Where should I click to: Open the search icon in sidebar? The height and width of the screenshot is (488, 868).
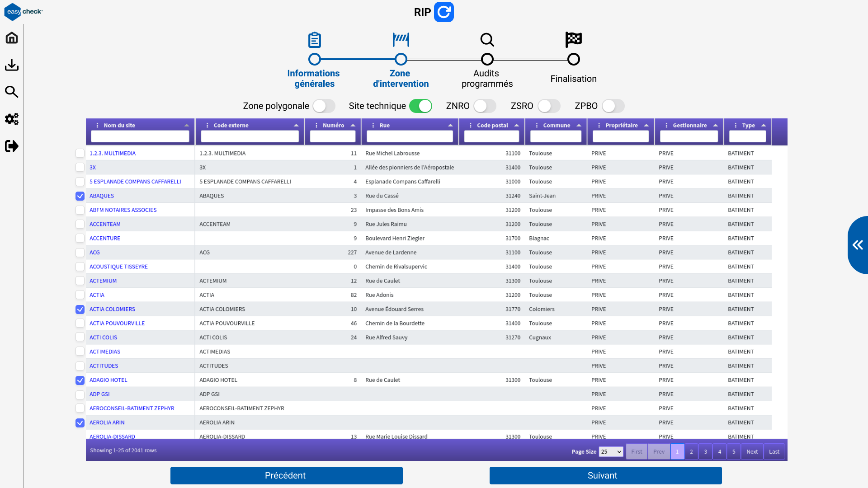12,92
